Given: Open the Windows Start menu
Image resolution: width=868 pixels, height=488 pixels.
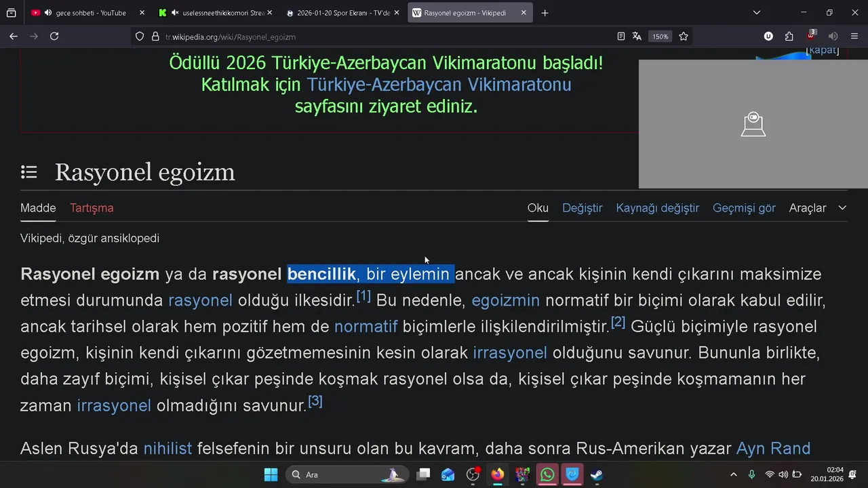Looking at the screenshot, I should click(x=271, y=474).
